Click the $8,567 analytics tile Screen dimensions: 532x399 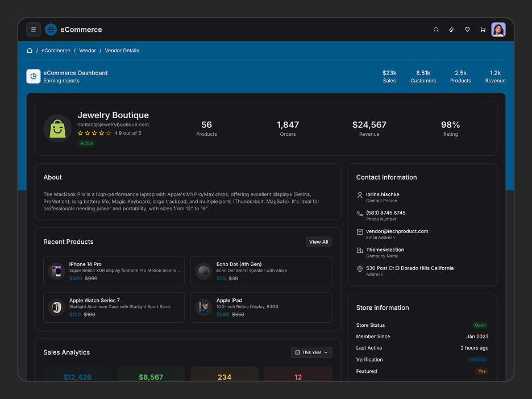point(151,374)
